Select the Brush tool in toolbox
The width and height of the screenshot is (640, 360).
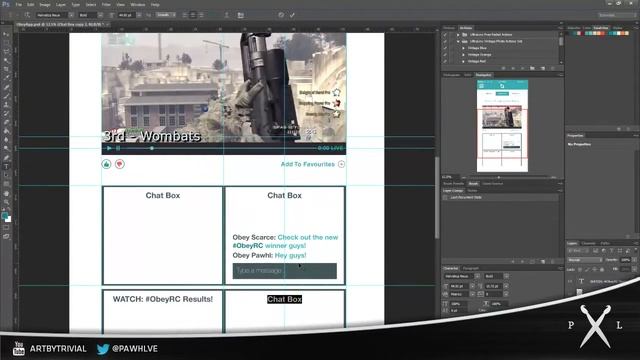[6, 96]
